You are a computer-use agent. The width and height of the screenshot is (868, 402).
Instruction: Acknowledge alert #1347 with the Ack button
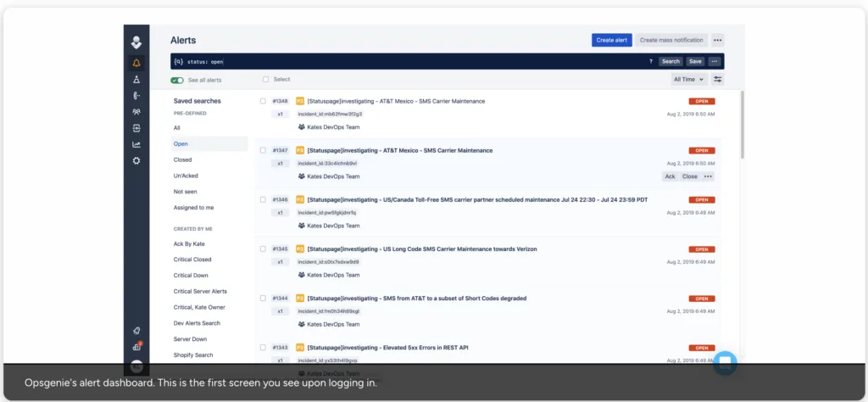(670, 176)
